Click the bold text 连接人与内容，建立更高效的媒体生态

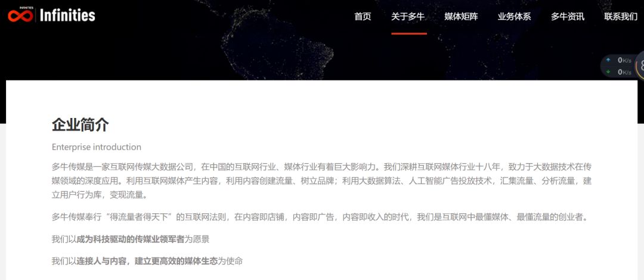click(147, 261)
